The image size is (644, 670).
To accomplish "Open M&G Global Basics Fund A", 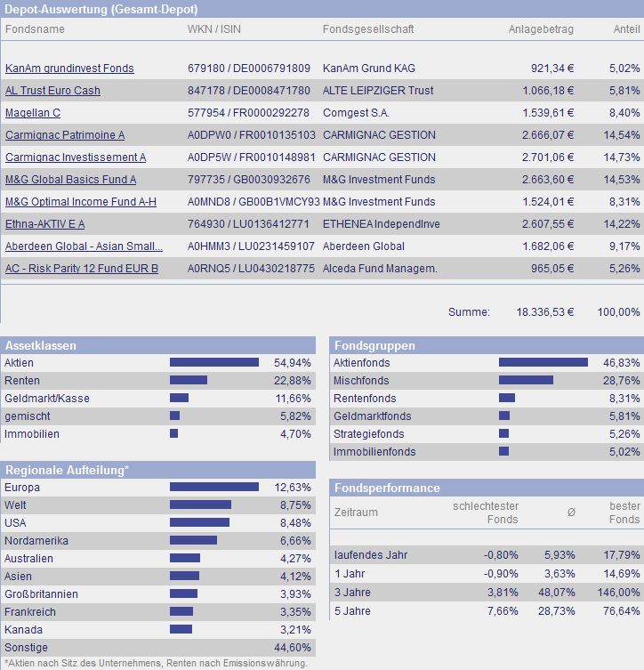I will (71, 180).
